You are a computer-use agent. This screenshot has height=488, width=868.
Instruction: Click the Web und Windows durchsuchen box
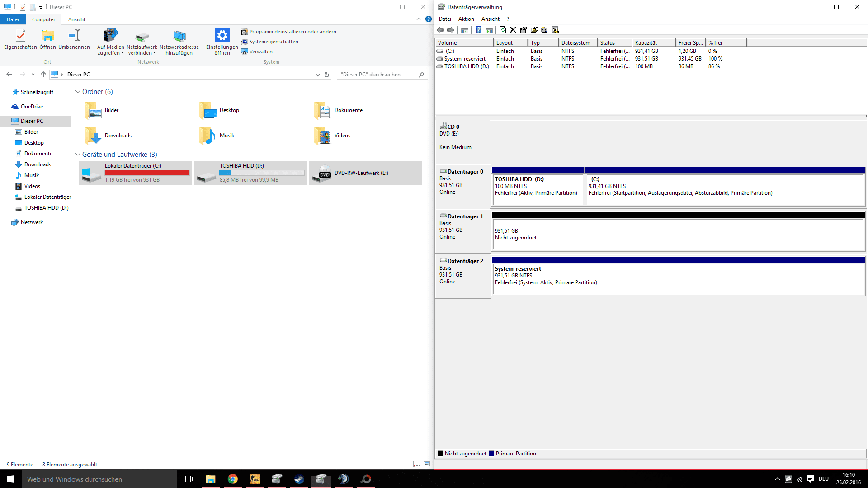pyautogui.click(x=99, y=479)
